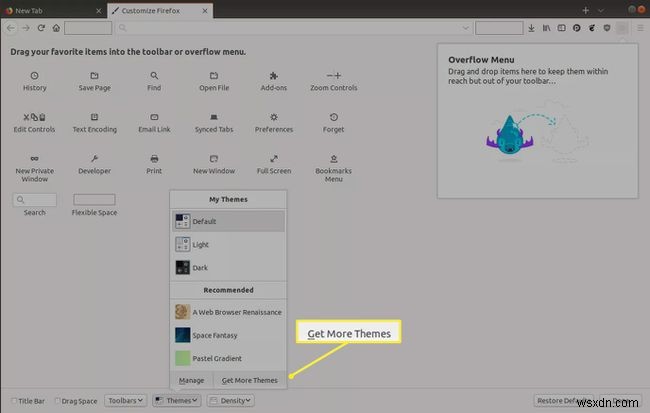Close the Customize Firefox tab
The height and width of the screenshot is (413, 650).
205,11
